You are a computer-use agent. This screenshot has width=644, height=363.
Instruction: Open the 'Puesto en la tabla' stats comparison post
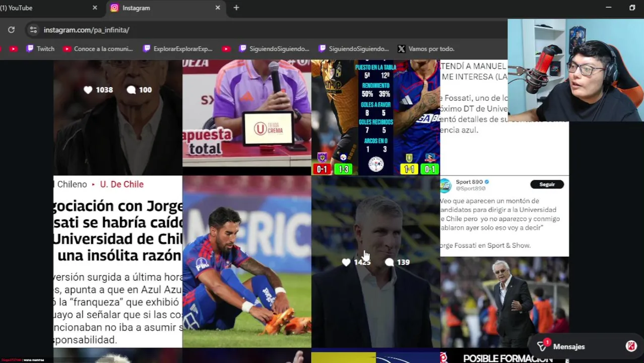tap(375, 117)
